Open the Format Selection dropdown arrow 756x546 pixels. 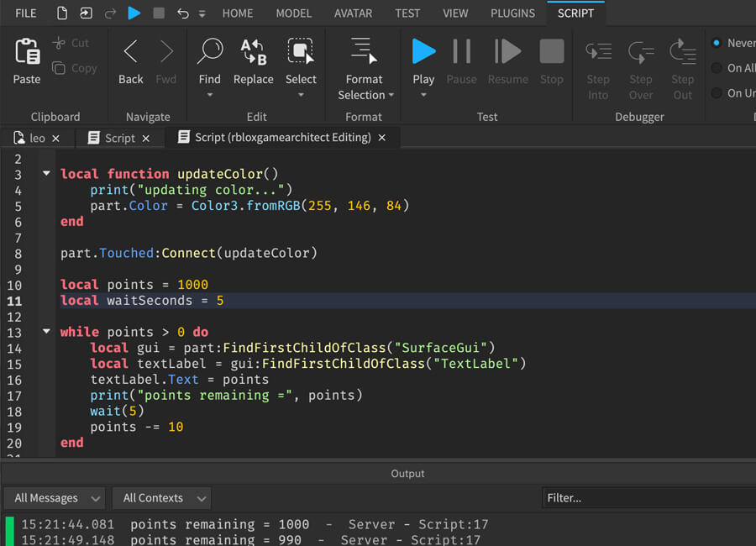pyautogui.click(x=391, y=95)
